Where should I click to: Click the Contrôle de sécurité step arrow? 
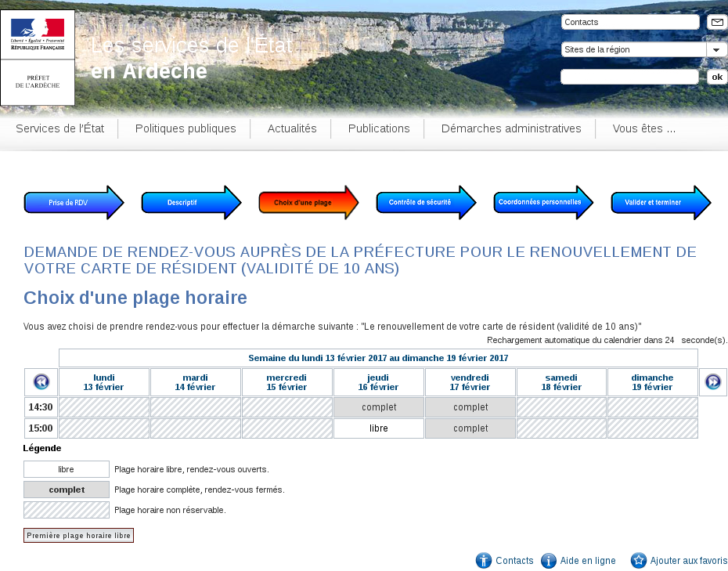(x=426, y=203)
